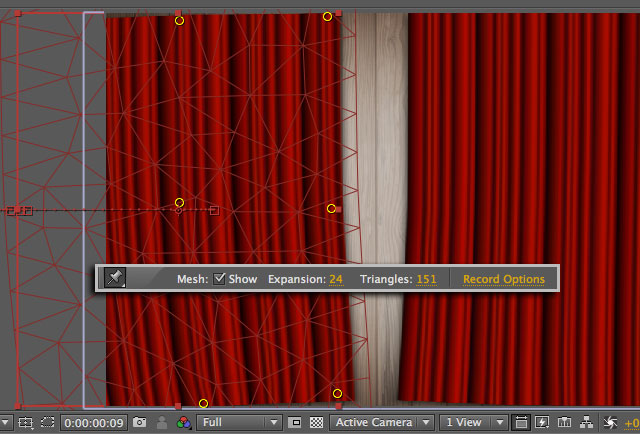Viewport: 640px width, 434px height.
Task: Open the Comp Flowchart view
Action: click(587, 422)
